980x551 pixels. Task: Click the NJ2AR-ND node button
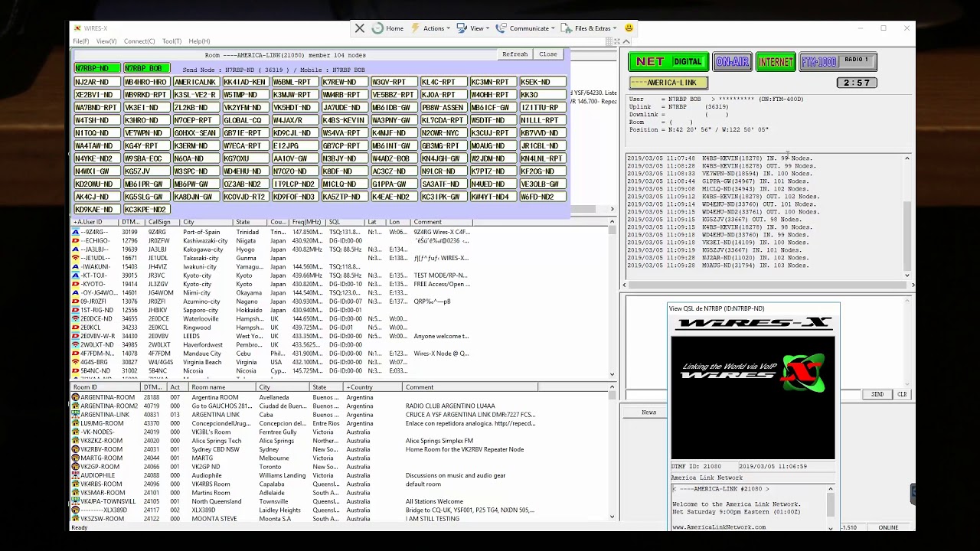pos(96,82)
